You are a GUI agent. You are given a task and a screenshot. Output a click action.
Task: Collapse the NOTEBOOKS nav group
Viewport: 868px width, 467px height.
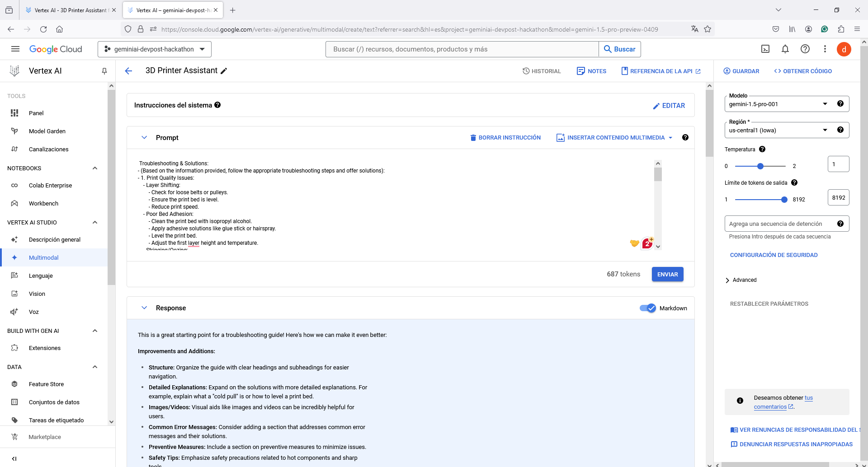(95, 168)
